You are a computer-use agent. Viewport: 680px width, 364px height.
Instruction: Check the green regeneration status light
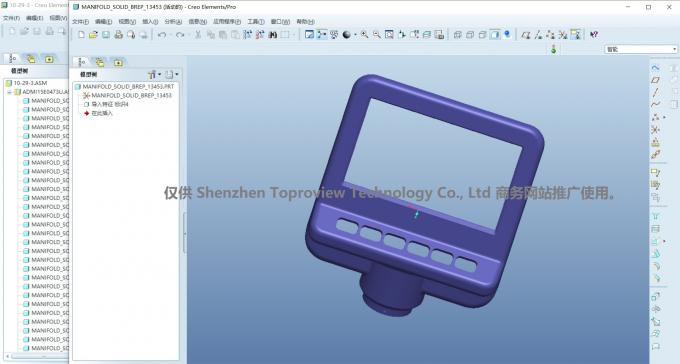553,49
